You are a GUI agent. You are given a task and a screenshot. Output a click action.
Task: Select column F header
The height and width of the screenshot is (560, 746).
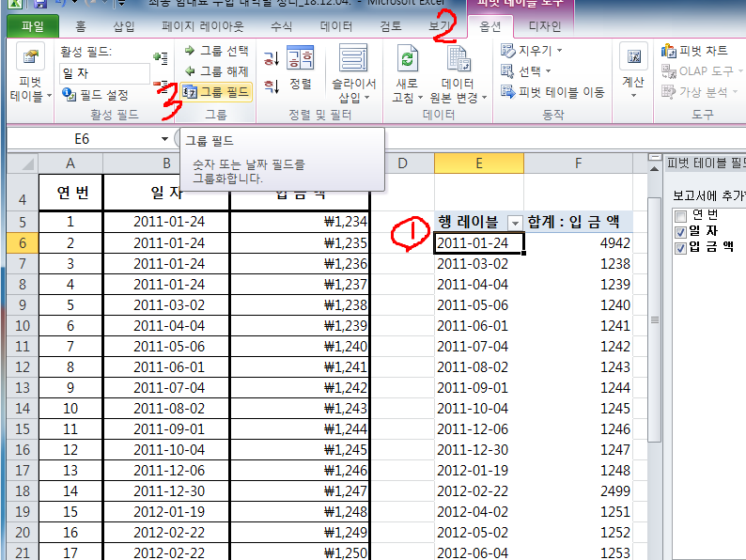(x=578, y=163)
